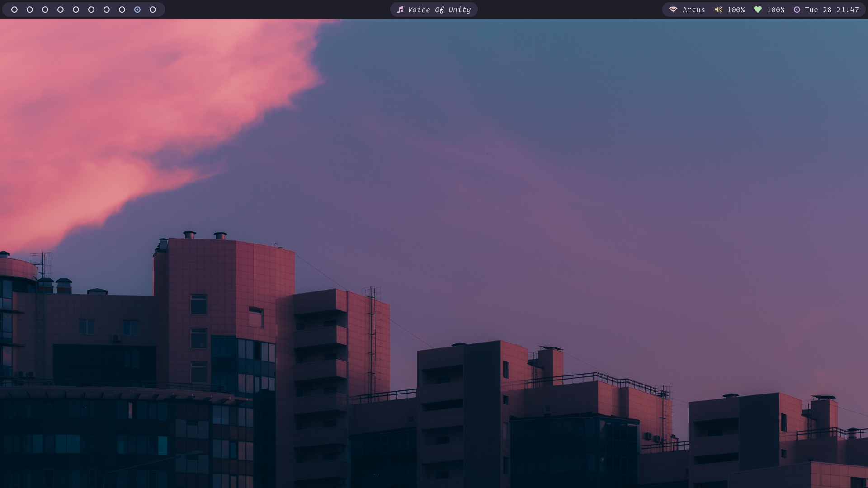The width and height of the screenshot is (868, 488).
Task: Open the network menu via the Arcus label
Action: tap(693, 9)
